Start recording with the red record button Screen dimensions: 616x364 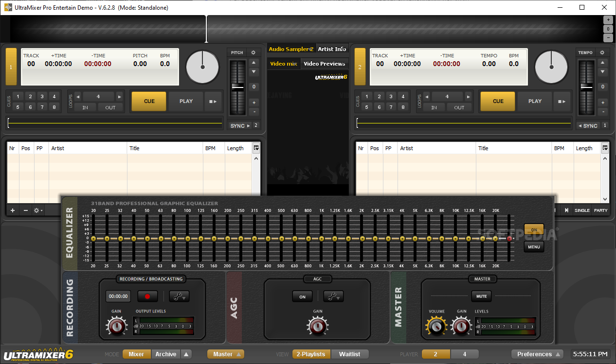pos(147,296)
